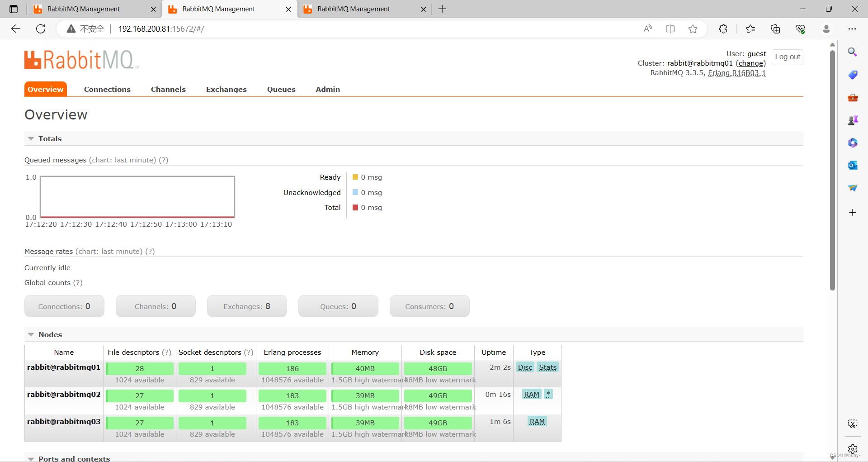Screen dimensions: 868x462
Task: Open sidebar screenshot icon
Action: pyautogui.click(x=853, y=424)
